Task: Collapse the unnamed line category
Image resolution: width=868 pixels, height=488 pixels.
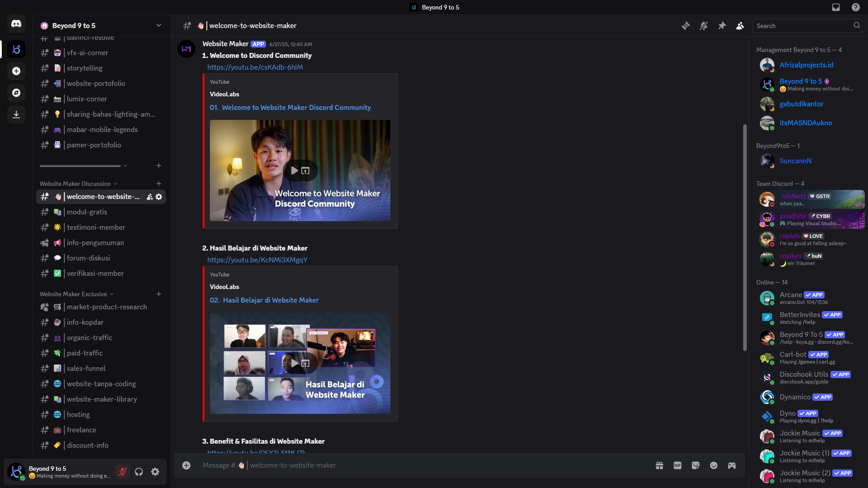Action: [x=84, y=166]
